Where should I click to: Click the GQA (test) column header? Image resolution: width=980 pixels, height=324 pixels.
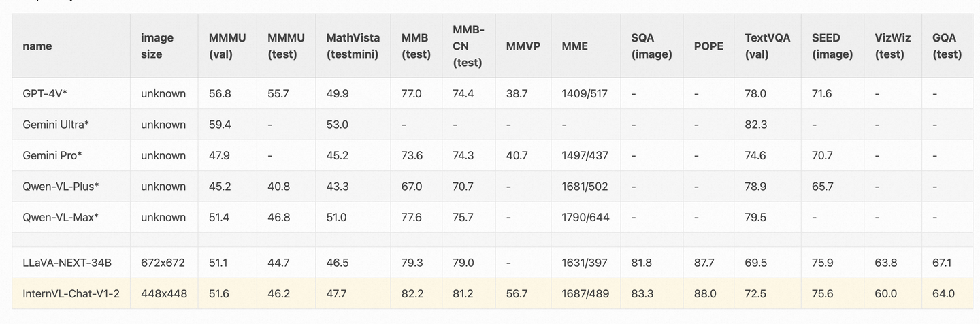947,46
